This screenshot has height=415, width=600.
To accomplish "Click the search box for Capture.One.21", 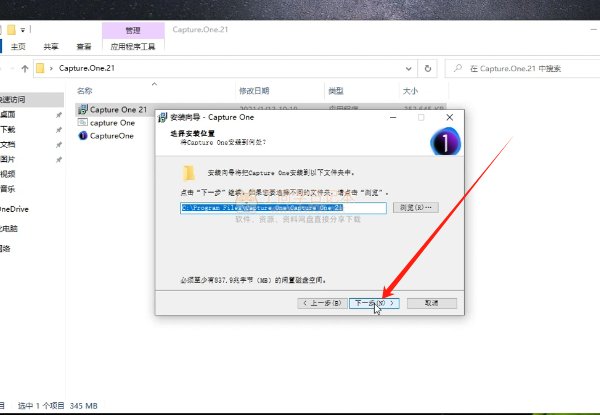I will pyautogui.click(x=525, y=69).
